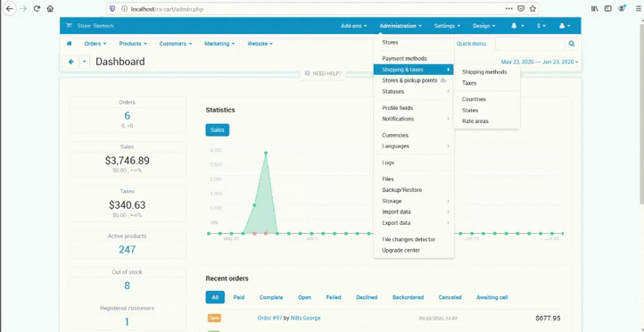644x332 pixels.
Task: Switch recent orders to Paid tab
Action: [239, 297]
